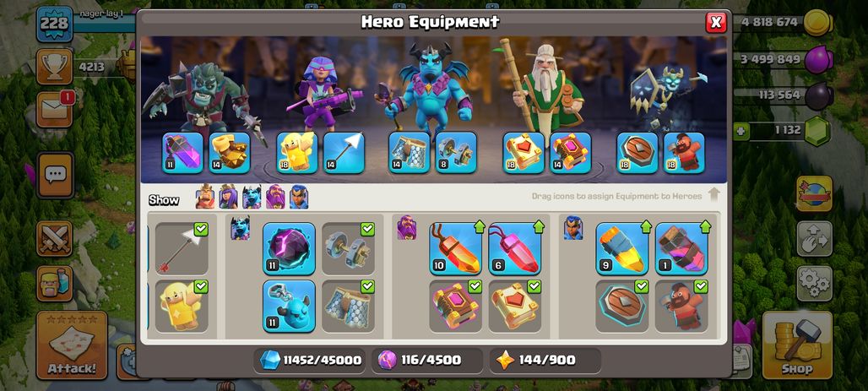
Task: Select the Henchmen Puppet equipment icon
Action: click(289, 307)
